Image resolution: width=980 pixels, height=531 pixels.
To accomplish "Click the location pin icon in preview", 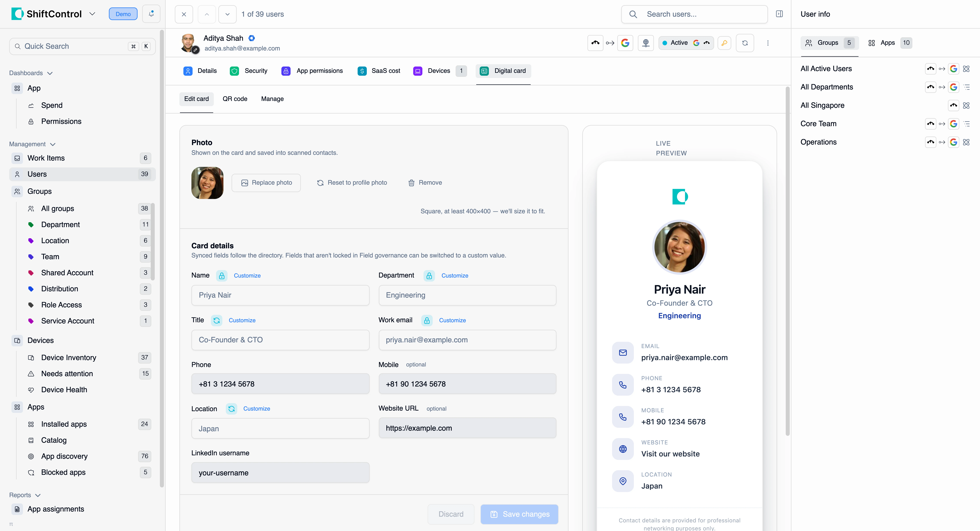I will point(623,481).
